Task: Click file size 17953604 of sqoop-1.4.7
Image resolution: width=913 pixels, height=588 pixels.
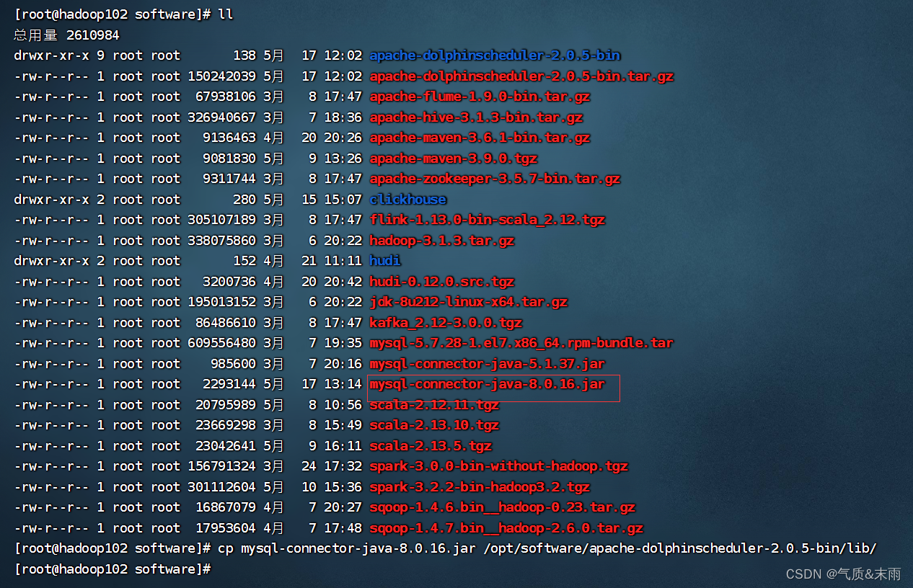Action: point(226,528)
